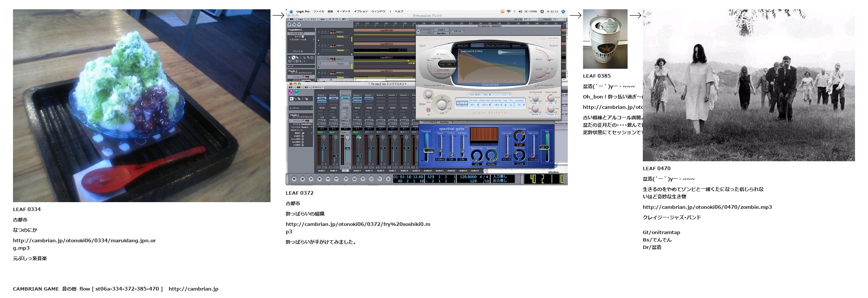Adjust the Threshold slider in Spectral Gate
Screen dimensions: 868x298
pos(429,150)
